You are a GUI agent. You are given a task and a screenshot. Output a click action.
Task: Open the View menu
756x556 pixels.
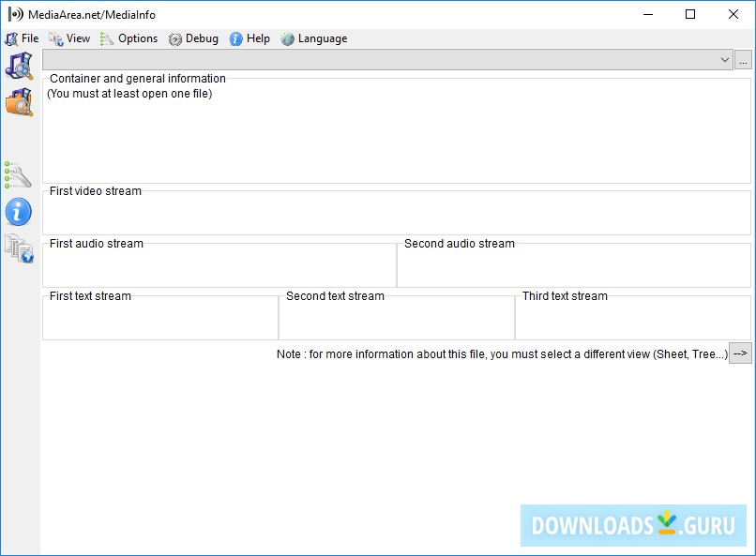click(x=69, y=38)
